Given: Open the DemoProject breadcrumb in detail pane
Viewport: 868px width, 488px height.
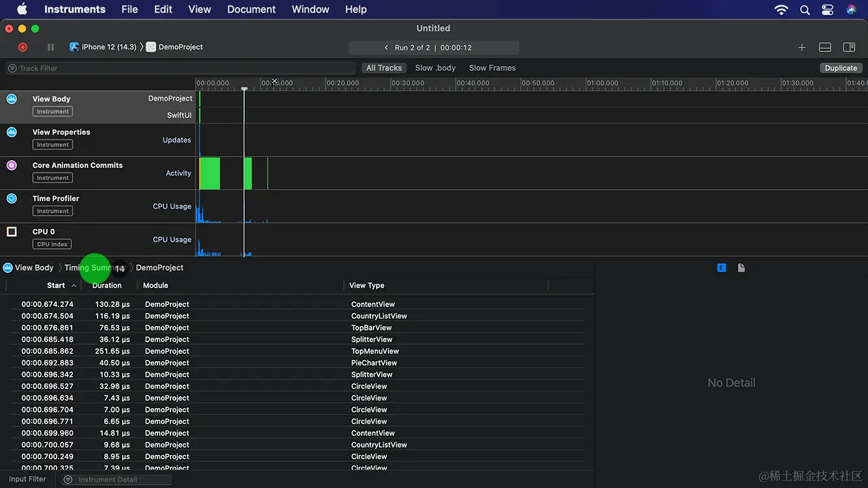Looking at the screenshot, I should tap(159, 267).
